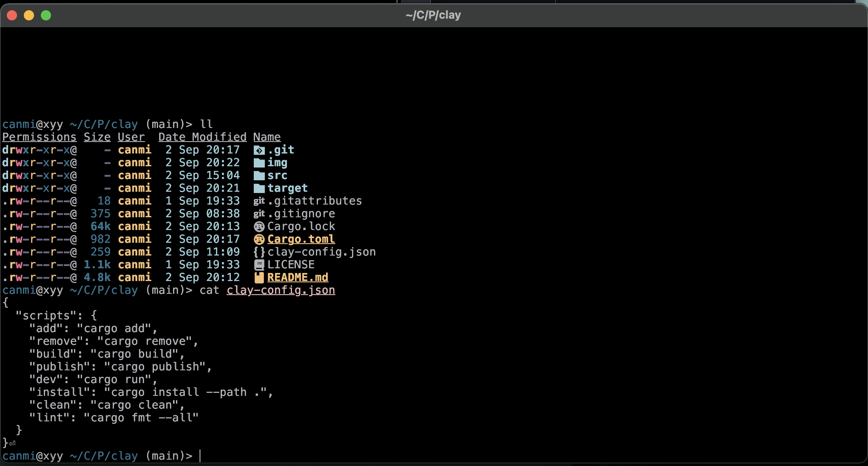Open the underlined README.md filename

click(298, 278)
